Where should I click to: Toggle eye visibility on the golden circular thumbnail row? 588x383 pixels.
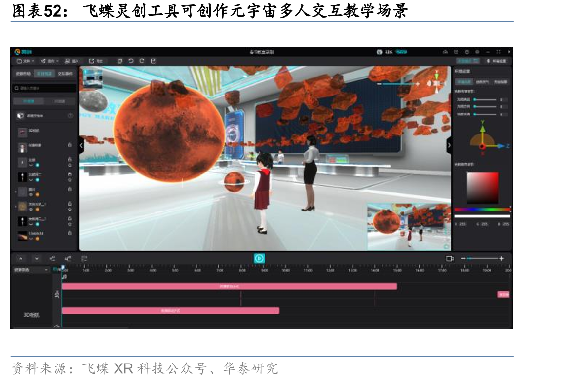[31, 210]
